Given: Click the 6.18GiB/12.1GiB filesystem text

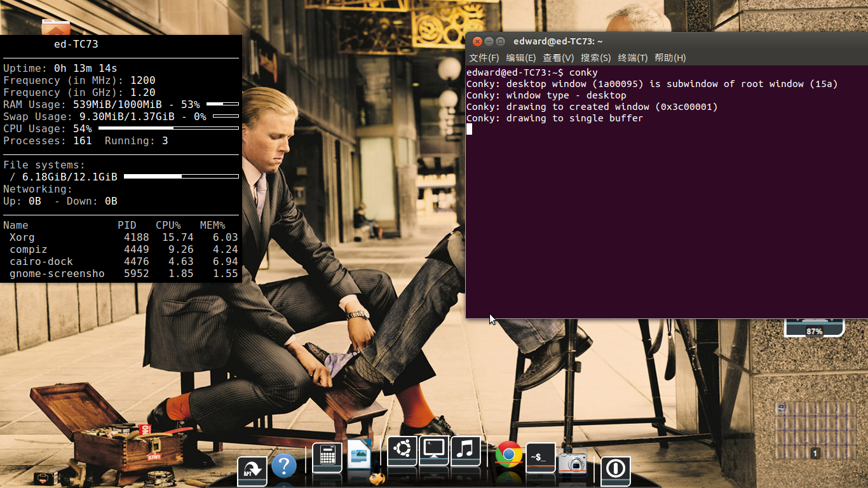Looking at the screenshot, I should tap(70, 177).
